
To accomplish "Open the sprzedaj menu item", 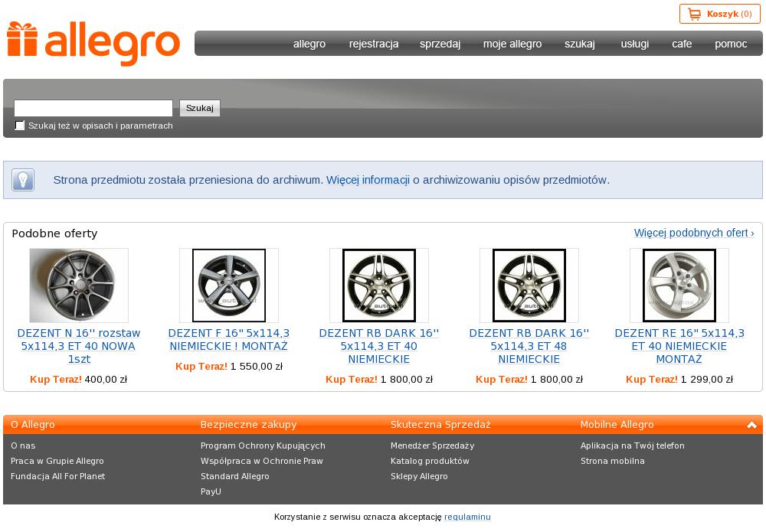I will (x=440, y=44).
